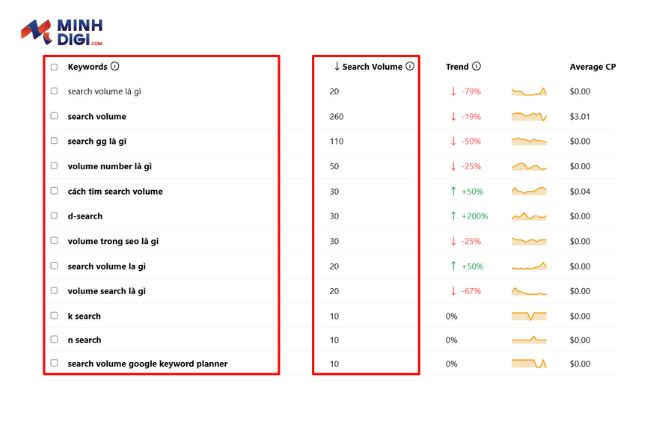This screenshot has height=423, width=646.
Task: Click the trend sparkline for k search
Action: click(x=529, y=316)
